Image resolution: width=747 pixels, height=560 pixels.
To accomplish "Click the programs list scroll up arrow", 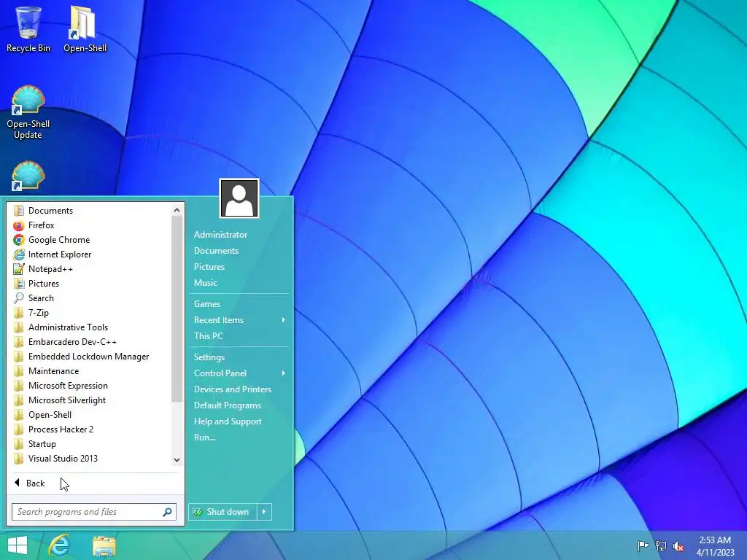I will click(177, 210).
